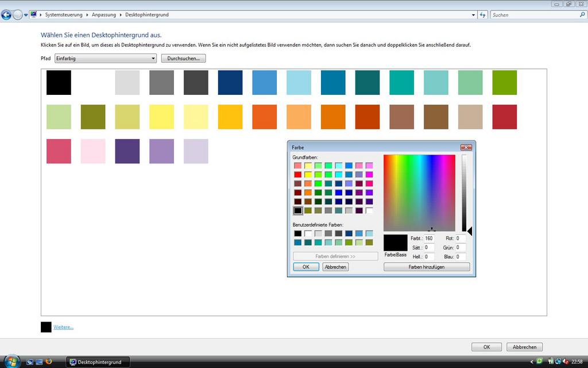Go back with the Back arrow button
Viewport: 588px width, 368px height.
click(6, 15)
